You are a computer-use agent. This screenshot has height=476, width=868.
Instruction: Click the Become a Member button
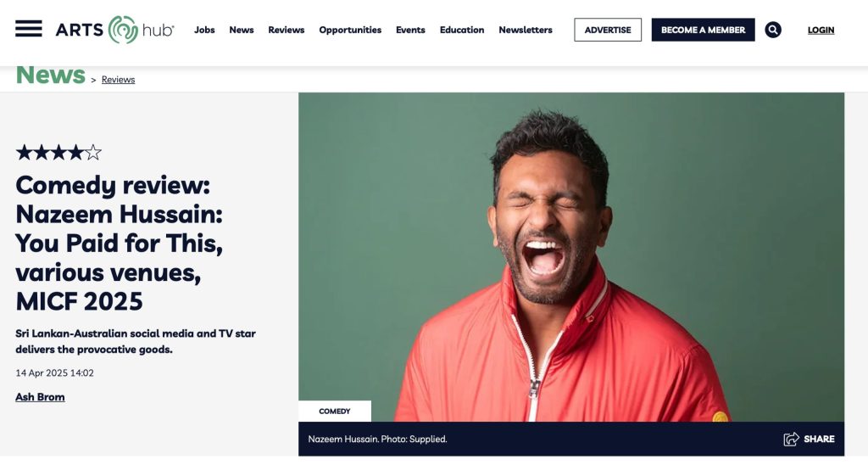(x=703, y=30)
